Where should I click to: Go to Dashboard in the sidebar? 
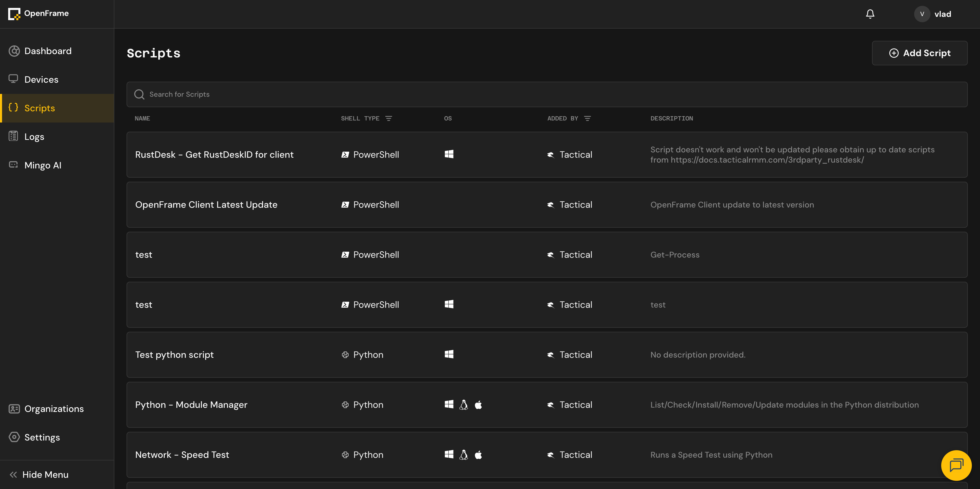(x=47, y=51)
